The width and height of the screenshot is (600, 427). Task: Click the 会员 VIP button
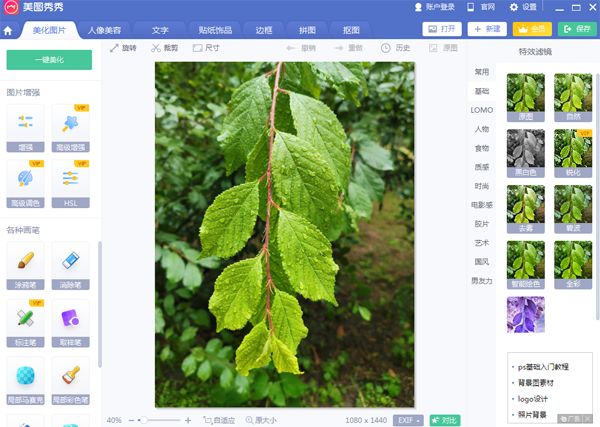pos(532,29)
